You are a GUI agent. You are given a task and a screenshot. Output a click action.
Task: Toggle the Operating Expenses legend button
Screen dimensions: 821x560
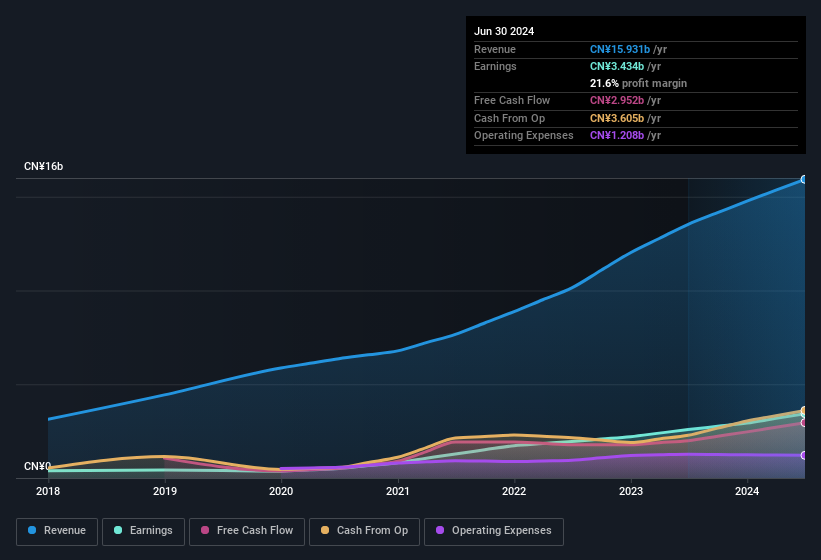point(493,531)
